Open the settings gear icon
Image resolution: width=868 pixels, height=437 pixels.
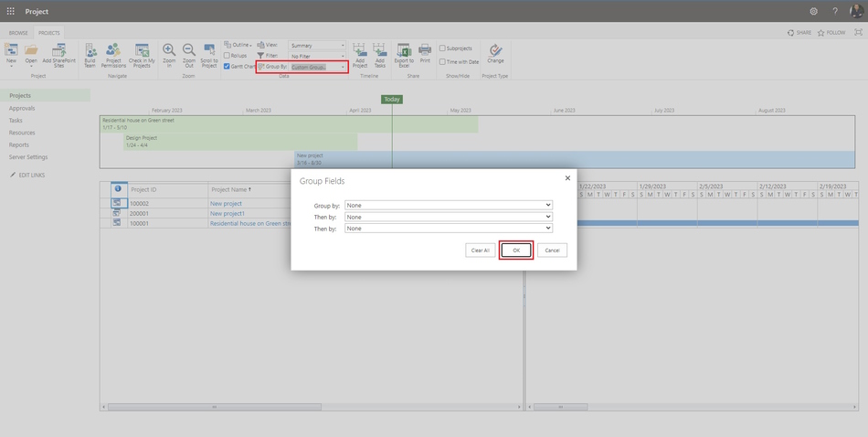pyautogui.click(x=813, y=11)
